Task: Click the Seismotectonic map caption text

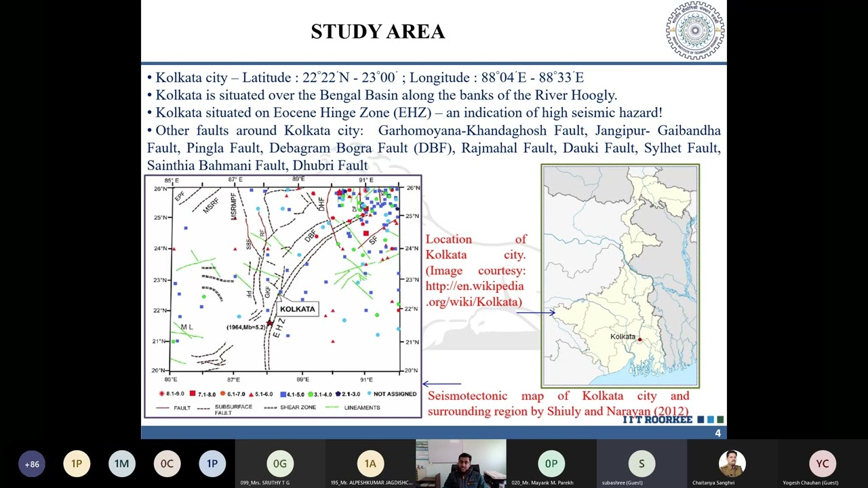Action: point(558,403)
